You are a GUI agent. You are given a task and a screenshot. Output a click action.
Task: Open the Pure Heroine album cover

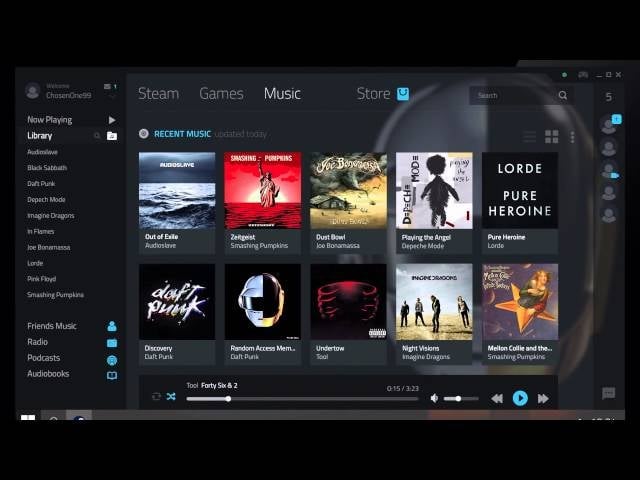519,191
